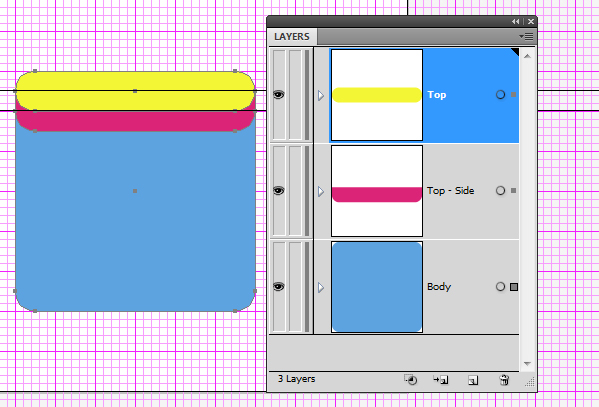The height and width of the screenshot is (407, 599).
Task: Click the Make/Release Clipping Mask icon
Action: point(411,380)
